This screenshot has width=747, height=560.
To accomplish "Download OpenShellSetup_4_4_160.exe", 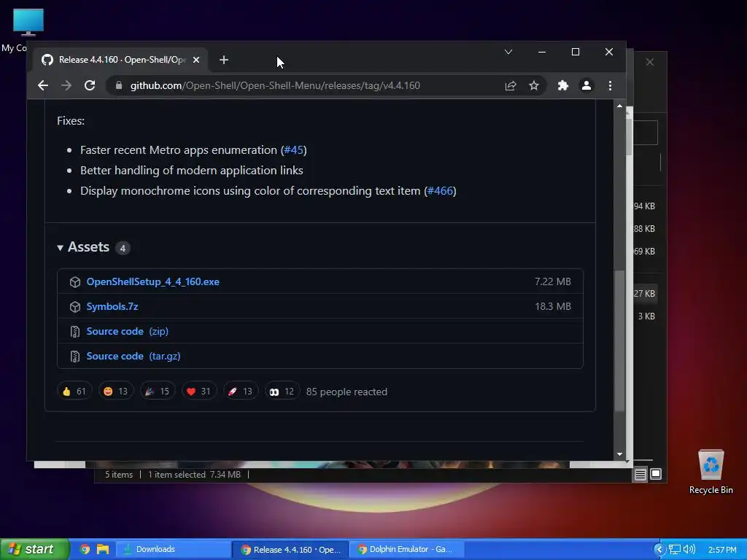I will [153, 281].
